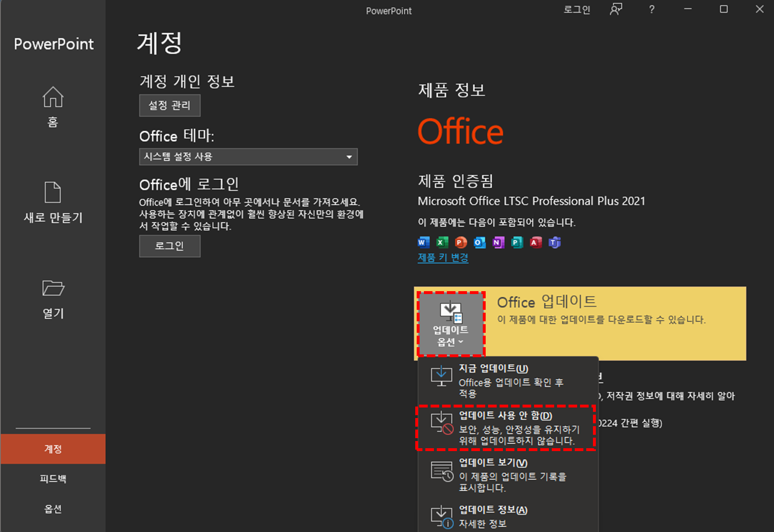Click the update info icon
The height and width of the screenshot is (532, 774).
click(441, 517)
